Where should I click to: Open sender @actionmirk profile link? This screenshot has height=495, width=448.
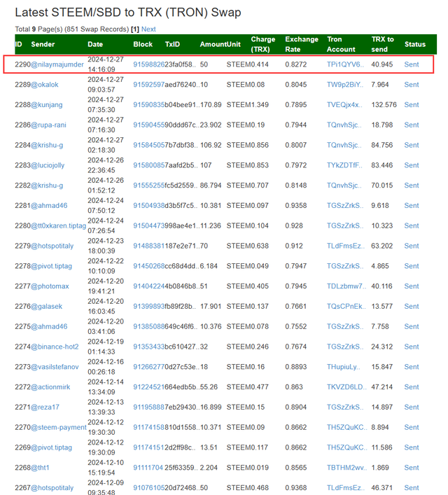[x=50, y=387]
